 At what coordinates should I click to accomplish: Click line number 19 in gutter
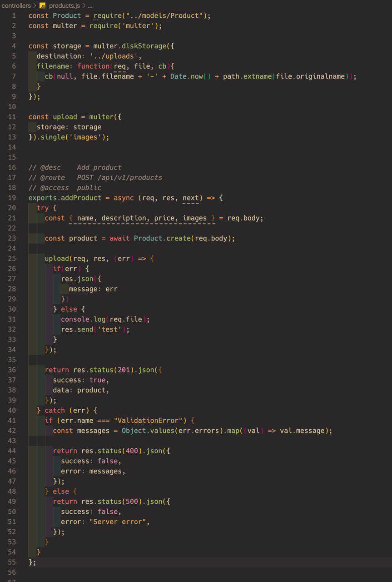pos(12,198)
